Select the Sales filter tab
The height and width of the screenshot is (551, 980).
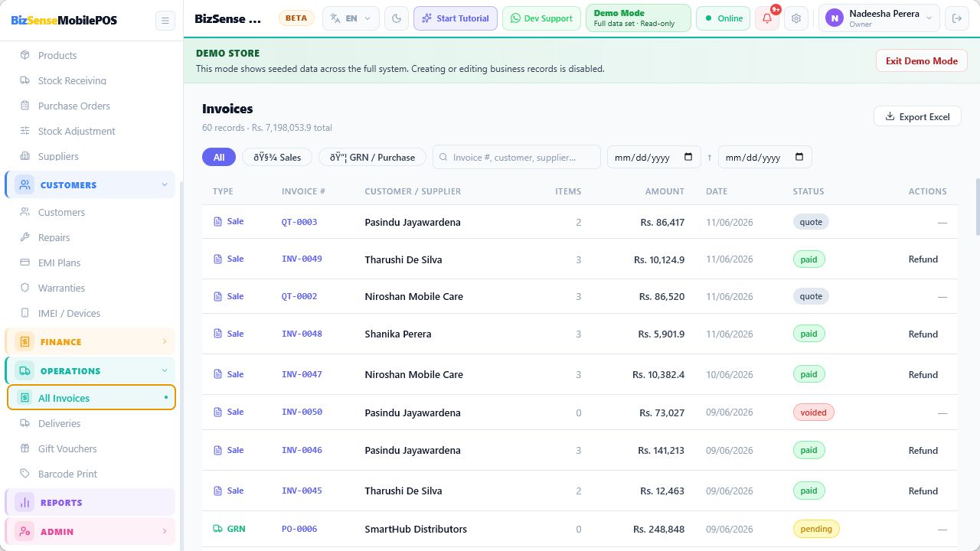277,157
